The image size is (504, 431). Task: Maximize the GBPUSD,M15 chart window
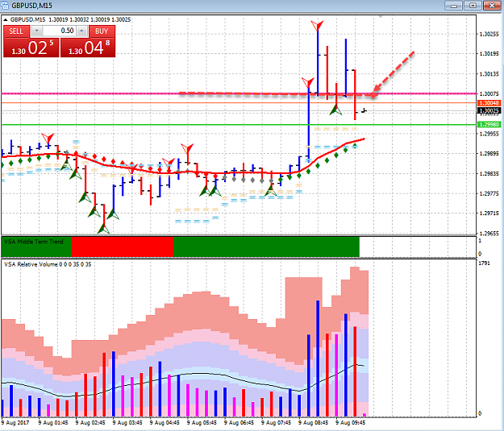pos(473,6)
